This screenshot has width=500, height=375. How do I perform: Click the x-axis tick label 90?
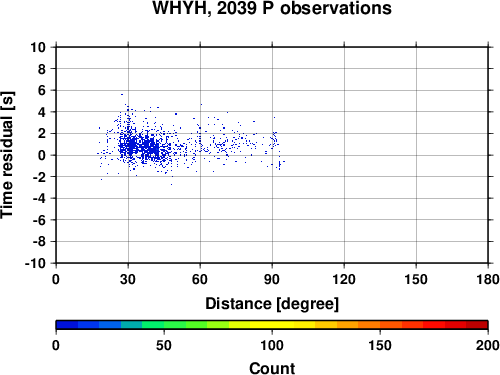click(x=272, y=279)
